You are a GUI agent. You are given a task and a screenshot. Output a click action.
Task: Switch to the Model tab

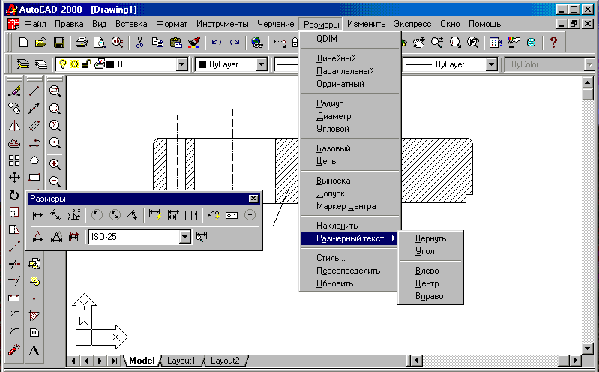click(x=141, y=361)
